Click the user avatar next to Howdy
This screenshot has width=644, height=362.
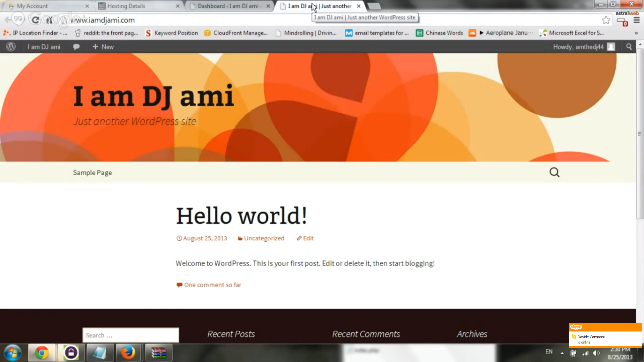(x=611, y=47)
